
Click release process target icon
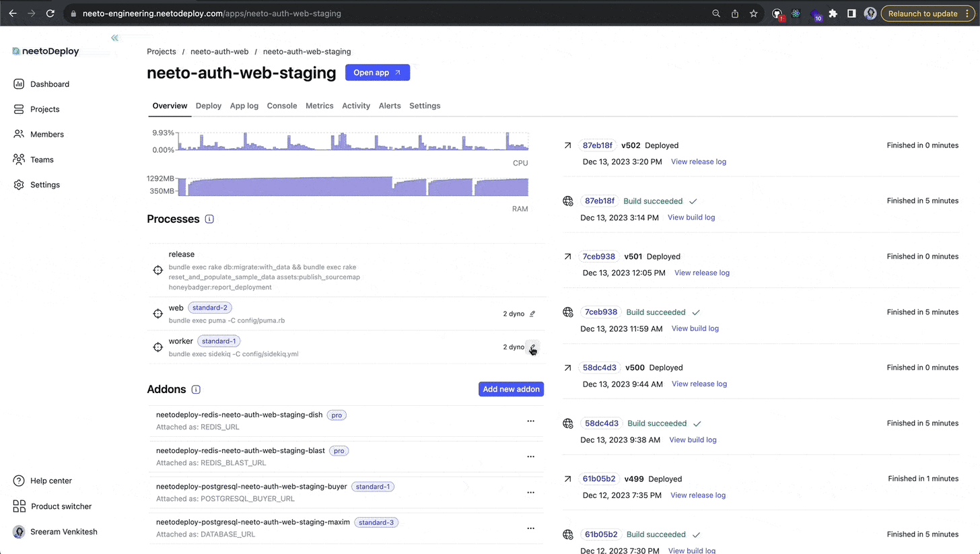coord(157,270)
